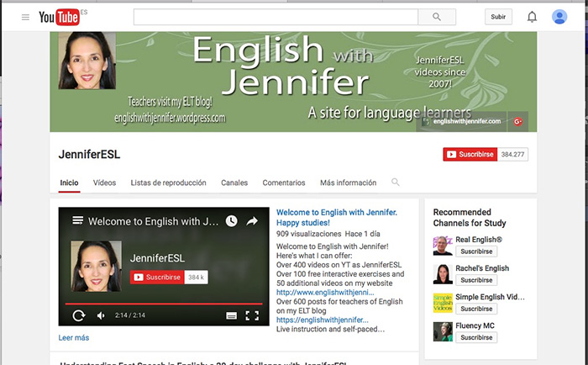Screen dimensions: 588x365
Task: Switch to Comentarios tab
Action: (x=284, y=182)
